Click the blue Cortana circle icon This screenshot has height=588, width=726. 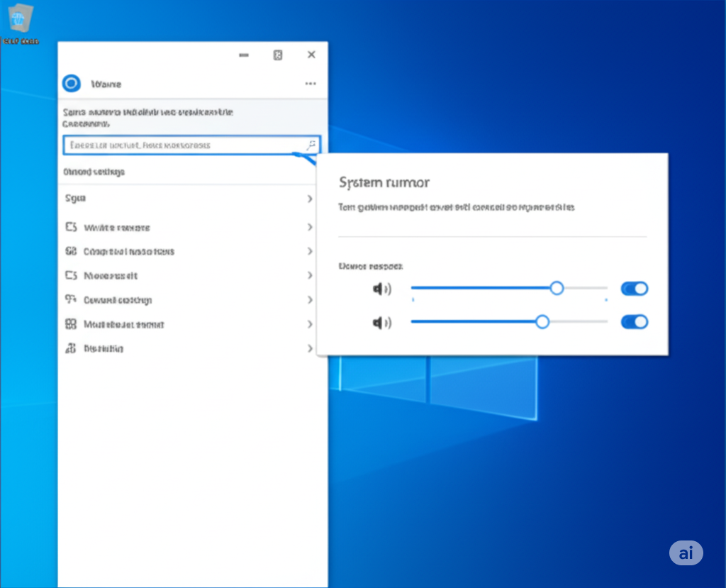click(x=72, y=84)
